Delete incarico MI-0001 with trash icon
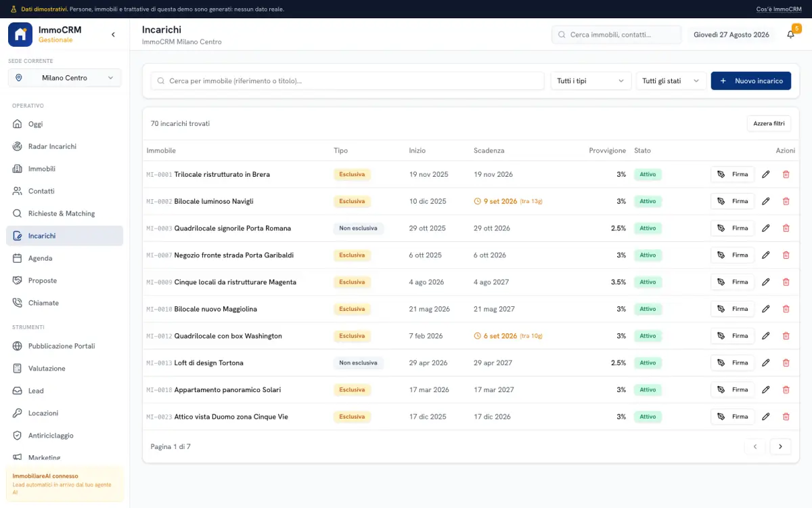The image size is (812, 508). tap(786, 174)
